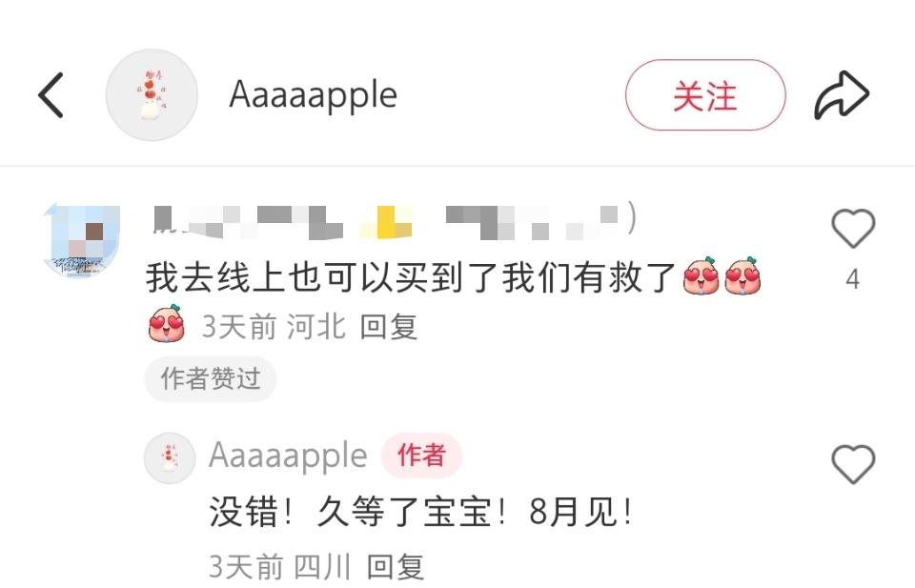The height and width of the screenshot is (588, 915).
Task: Like the first comment with the heart
Action: (852, 228)
